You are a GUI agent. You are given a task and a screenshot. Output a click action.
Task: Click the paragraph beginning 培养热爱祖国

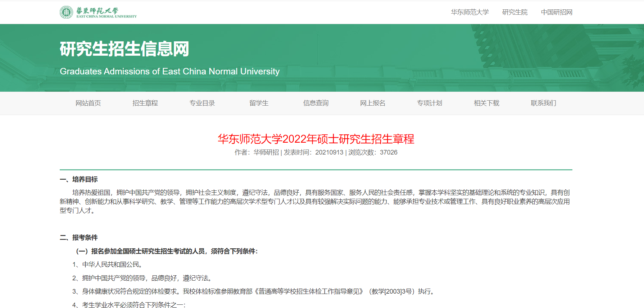pos(315,202)
